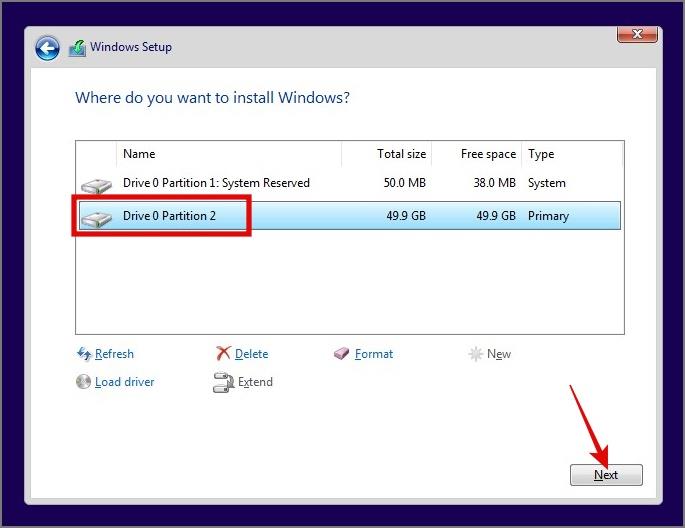
Task: Click the Primary type cell
Action: tap(548, 216)
